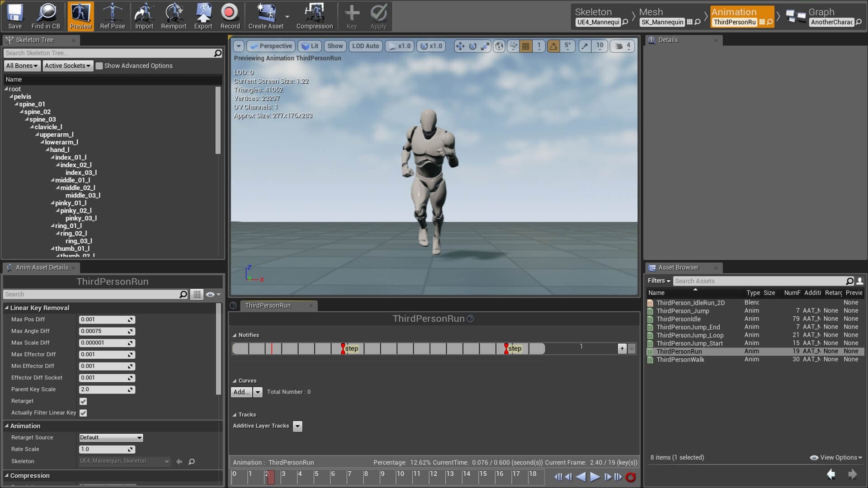Play the animation forward
Image resolution: width=868 pixels, height=488 pixels.
(595, 477)
